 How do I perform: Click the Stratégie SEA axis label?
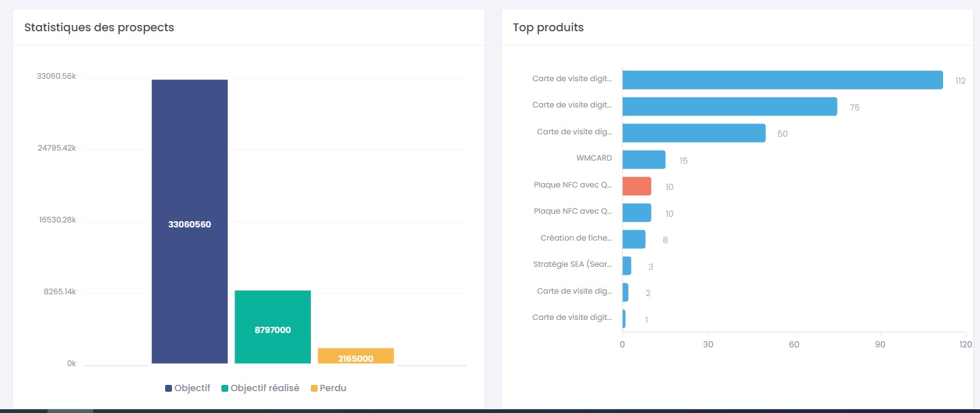pyautogui.click(x=572, y=264)
